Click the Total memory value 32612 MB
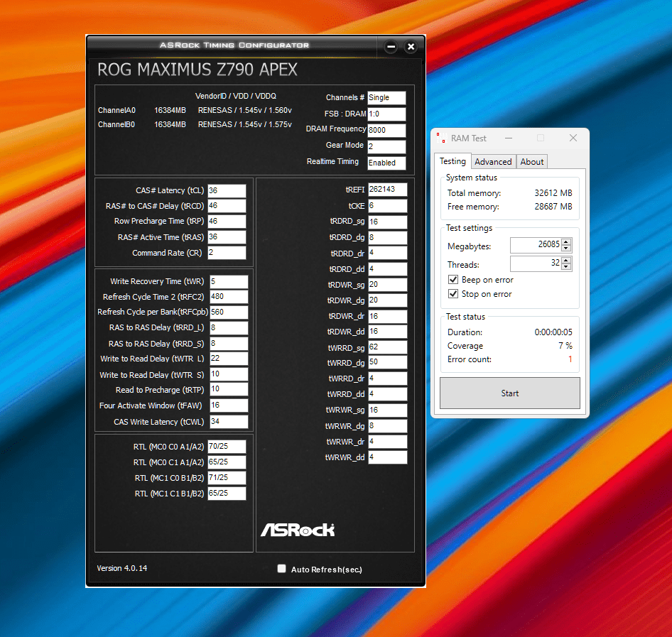Viewport: 672px width, 637px height. coord(553,192)
